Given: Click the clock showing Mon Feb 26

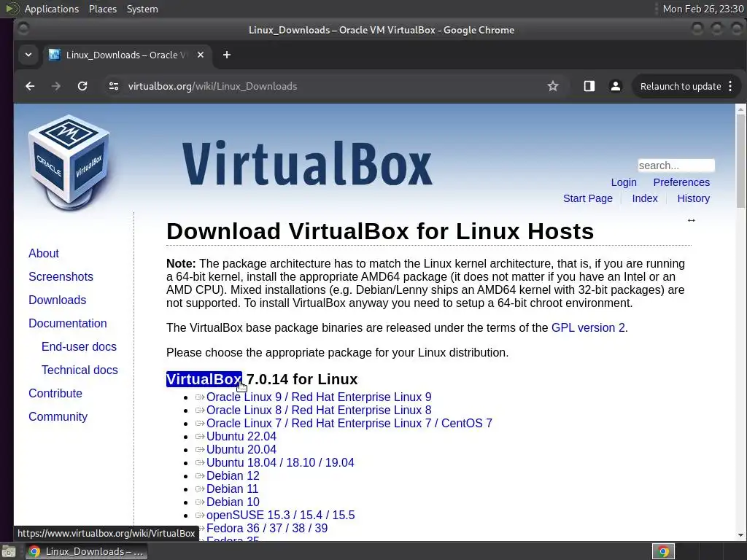Looking at the screenshot, I should [703, 9].
